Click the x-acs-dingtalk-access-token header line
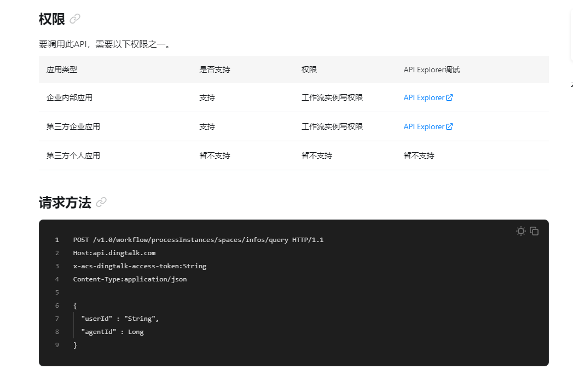This screenshot has height=392, width=573. point(140,266)
